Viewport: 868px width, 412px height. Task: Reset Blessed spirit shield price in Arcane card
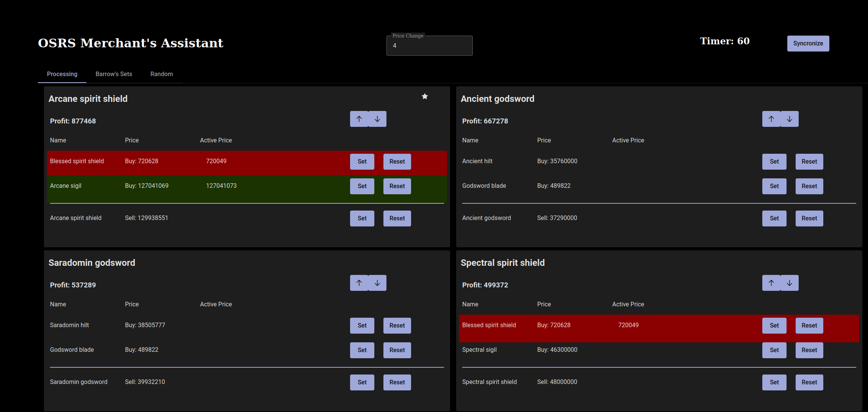pyautogui.click(x=397, y=162)
